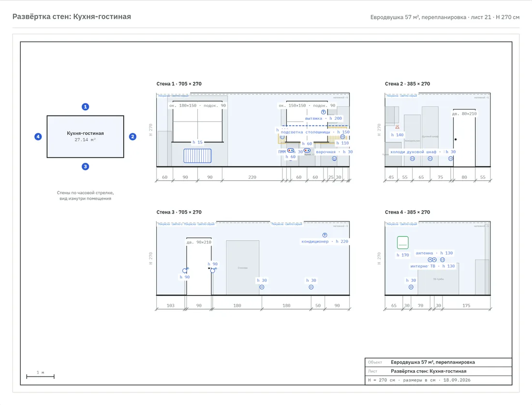Click the 'Стена 3 · 705 × 270' heading

click(179, 212)
